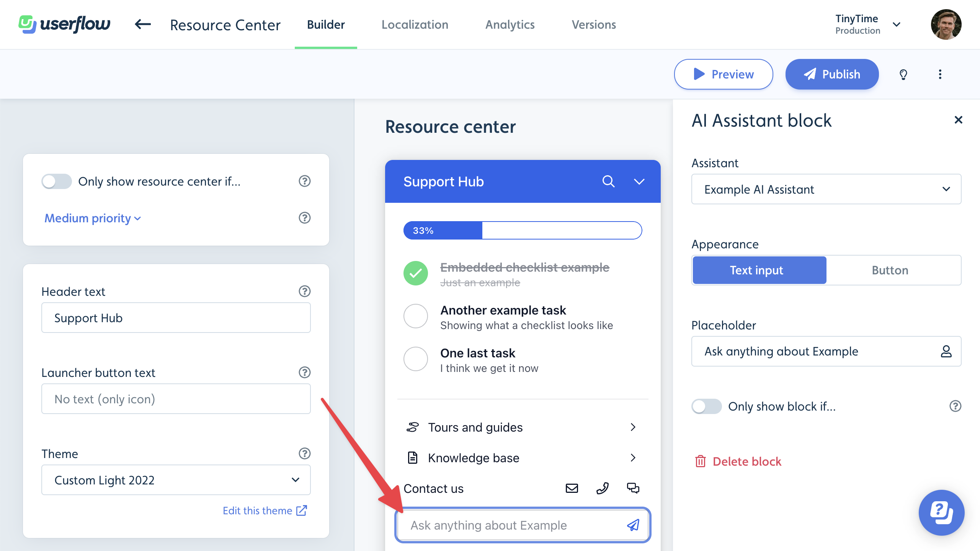Click the send/submit icon in AI input
This screenshot has height=551, width=980.
(632, 525)
